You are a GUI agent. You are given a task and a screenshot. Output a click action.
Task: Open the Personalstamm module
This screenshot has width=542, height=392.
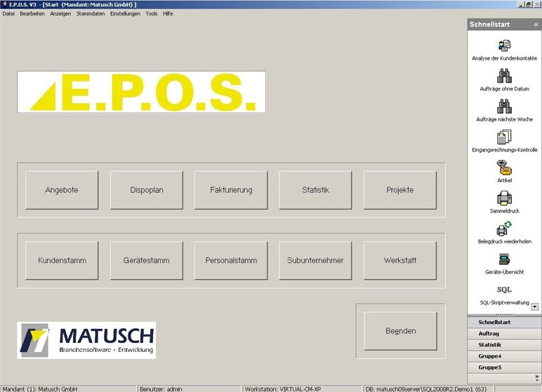click(x=231, y=260)
